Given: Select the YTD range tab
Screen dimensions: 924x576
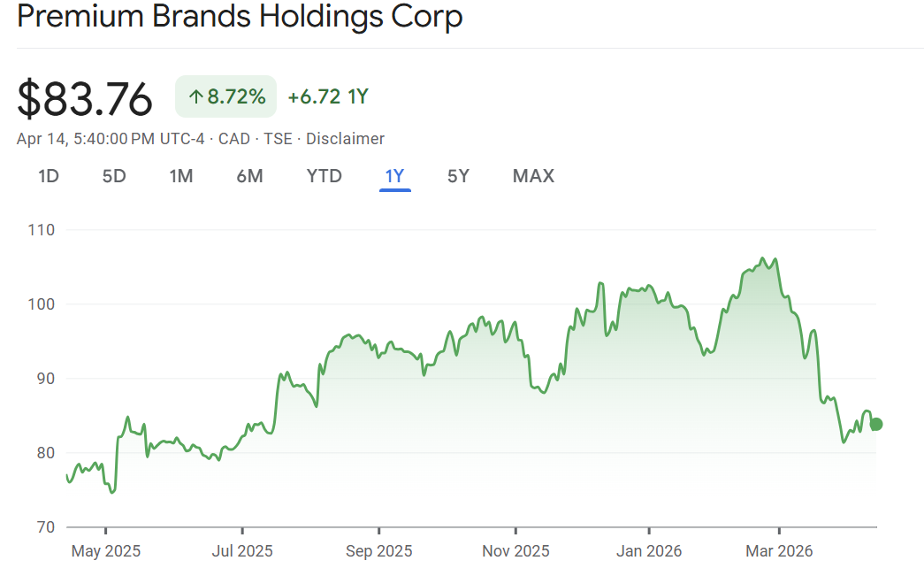Looking at the screenshot, I should point(324,176).
